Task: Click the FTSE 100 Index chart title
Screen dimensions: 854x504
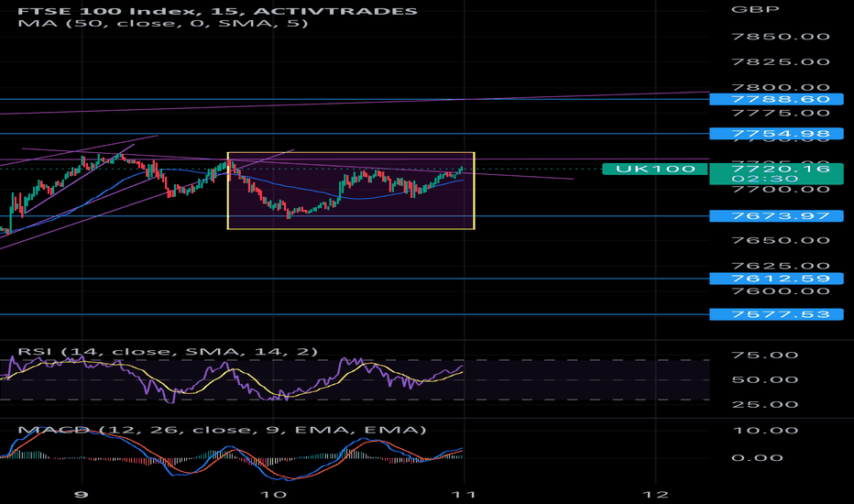Action: click(x=217, y=10)
